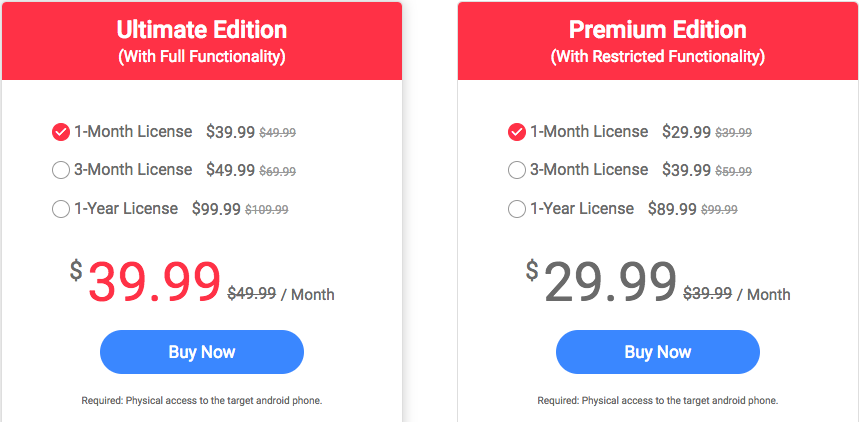Click the Premium Edition red header
The width and height of the screenshot is (859, 422).
(x=658, y=42)
